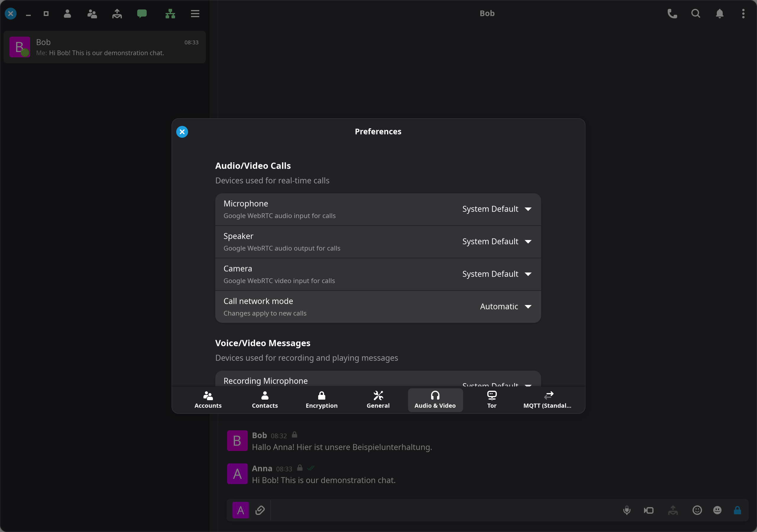Click 'Changes apply to new calls' text
This screenshot has height=532, width=757.
coord(265,313)
